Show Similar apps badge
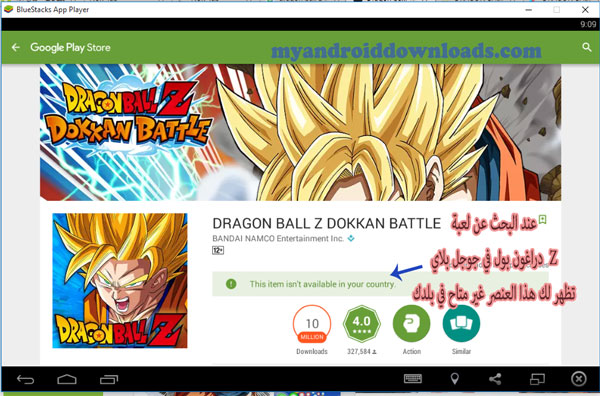This screenshot has height=396, width=600. [x=461, y=324]
